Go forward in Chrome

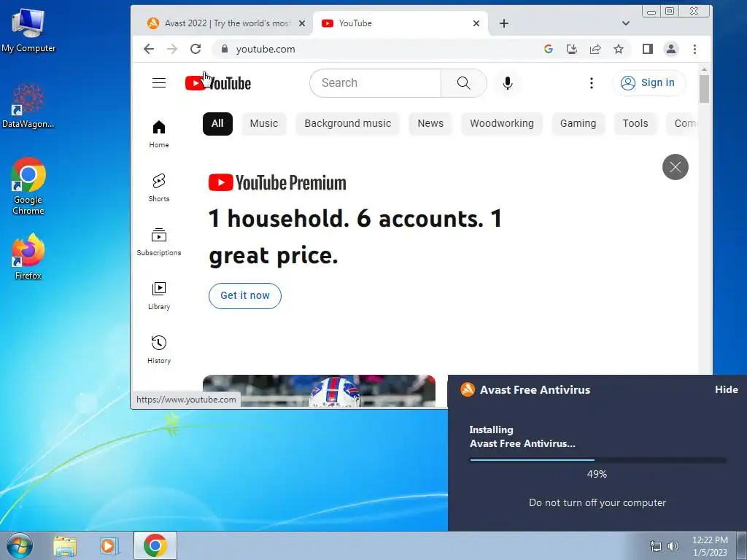pyautogui.click(x=172, y=49)
